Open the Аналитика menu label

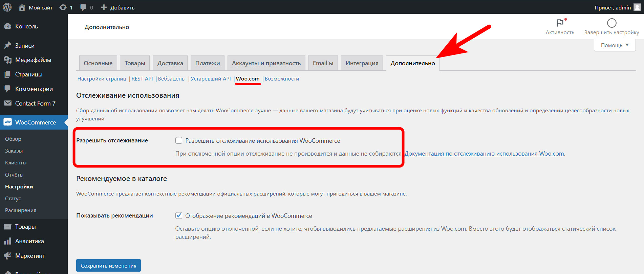pos(29,241)
